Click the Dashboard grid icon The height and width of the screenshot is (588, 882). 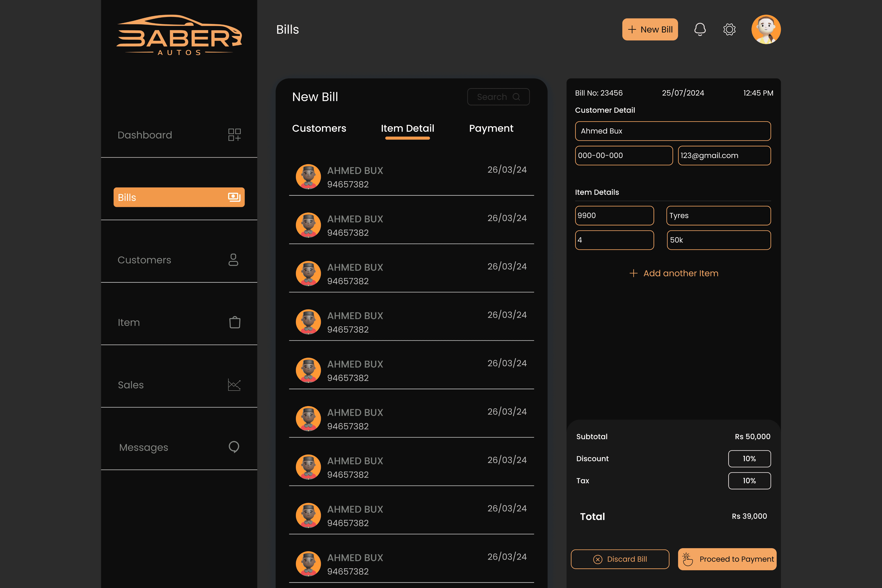click(234, 135)
